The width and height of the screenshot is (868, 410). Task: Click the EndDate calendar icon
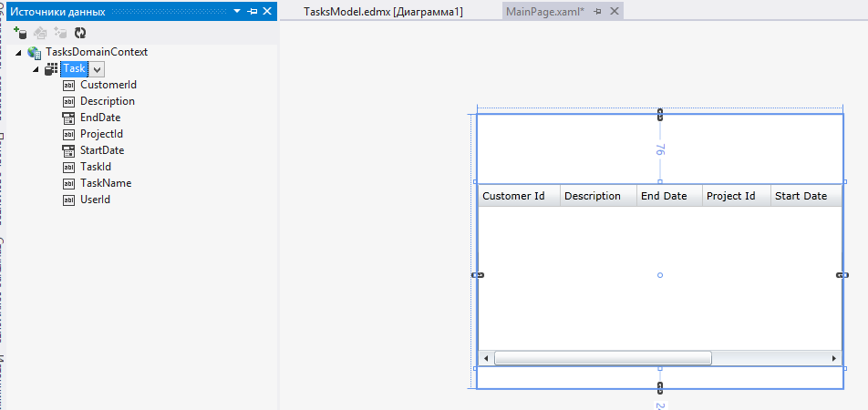[68, 118]
